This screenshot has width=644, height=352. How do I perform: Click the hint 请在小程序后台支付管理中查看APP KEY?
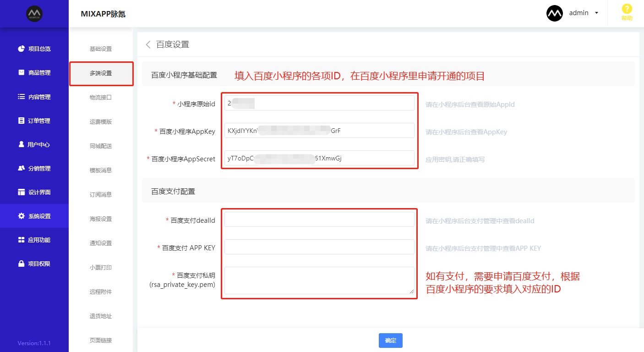click(483, 248)
